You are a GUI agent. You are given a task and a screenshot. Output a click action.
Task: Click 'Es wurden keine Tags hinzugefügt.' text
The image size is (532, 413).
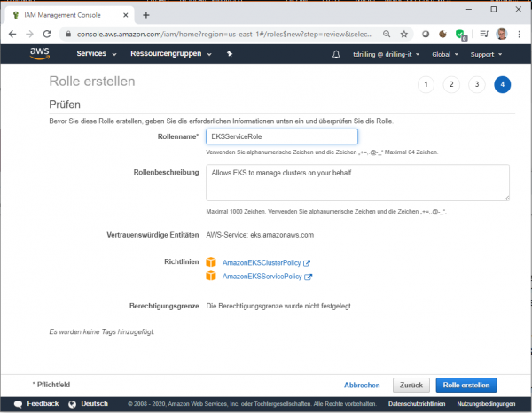coord(101,331)
